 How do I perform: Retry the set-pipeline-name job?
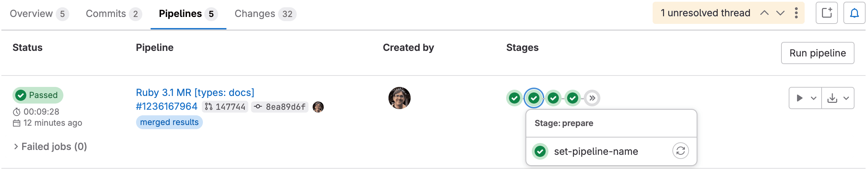pyautogui.click(x=680, y=151)
